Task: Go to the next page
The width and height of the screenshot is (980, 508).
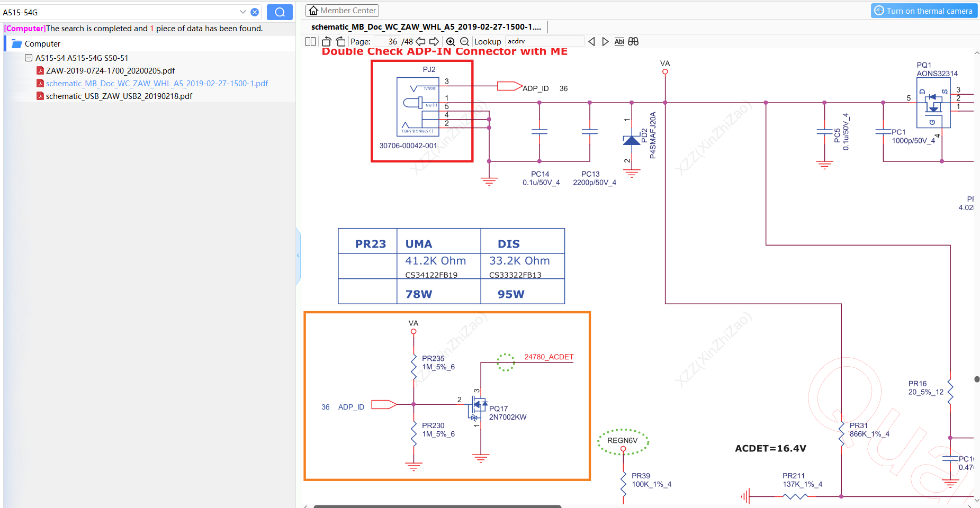Action: [x=434, y=41]
